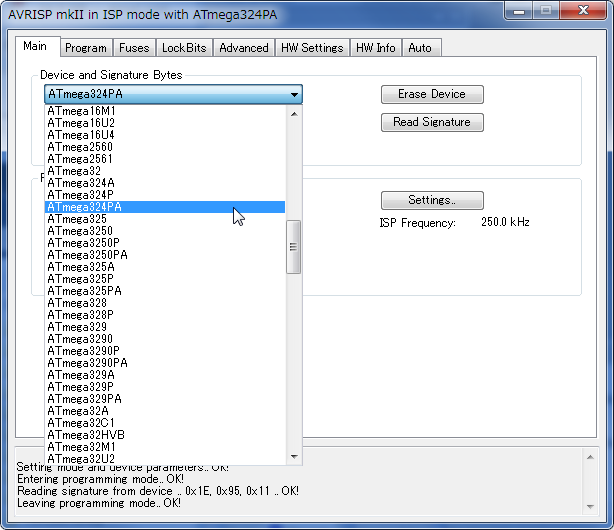
Task: Choose ATmega329 device entry
Action: click(x=165, y=327)
